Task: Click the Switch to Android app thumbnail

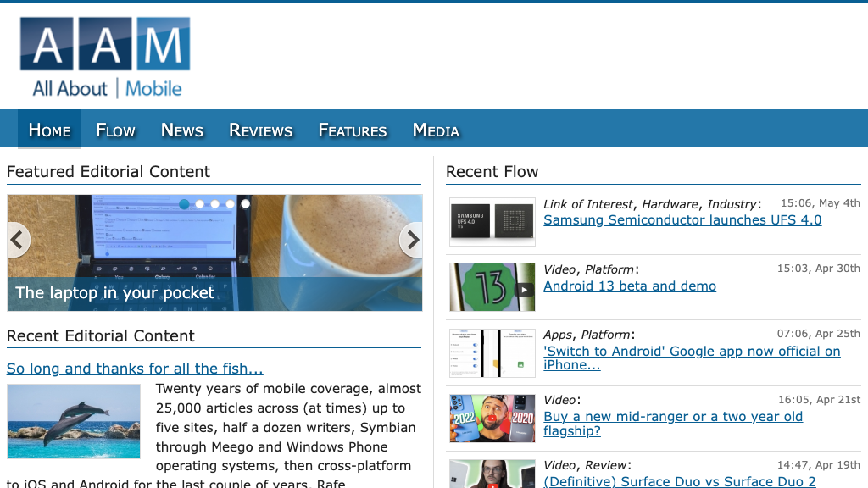Action: pos(492,353)
